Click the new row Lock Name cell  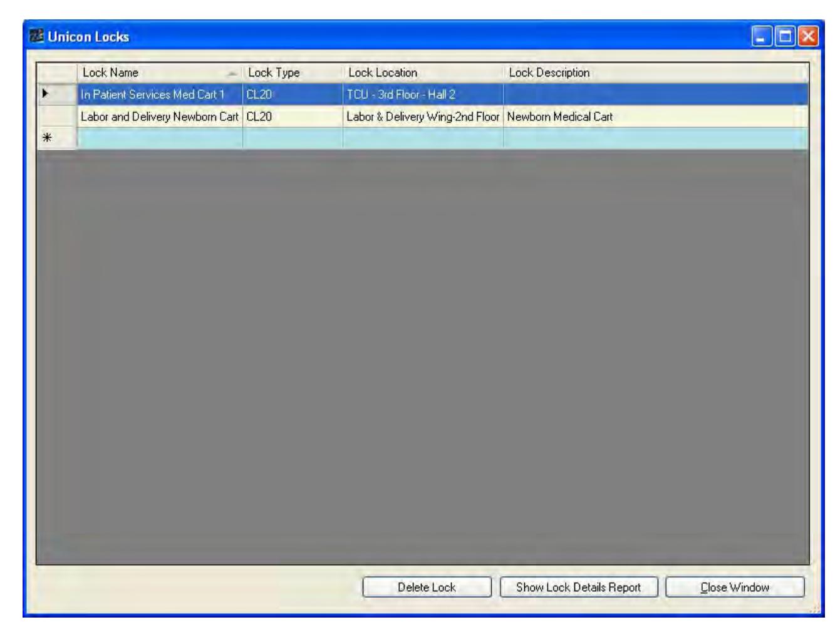click(160, 138)
